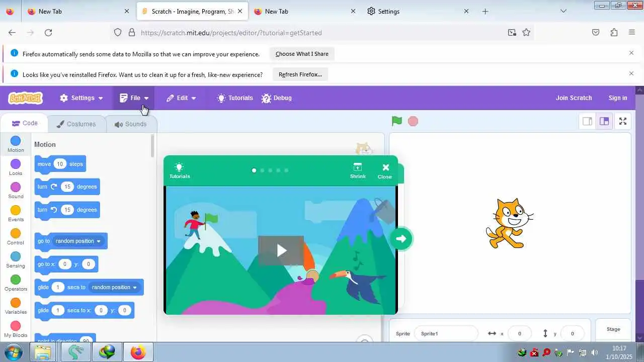Click Choose What I Share button
The height and width of the screenshot is (362, 644).
302,54
